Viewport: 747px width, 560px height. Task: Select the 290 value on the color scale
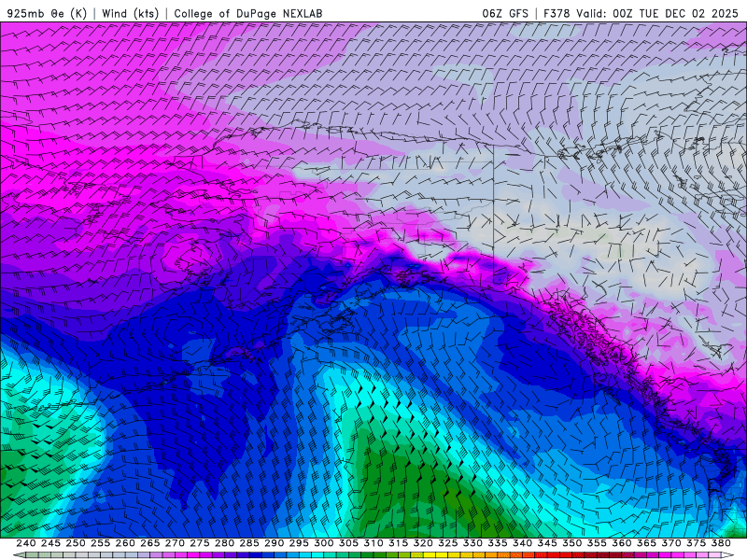click(274, 543)
